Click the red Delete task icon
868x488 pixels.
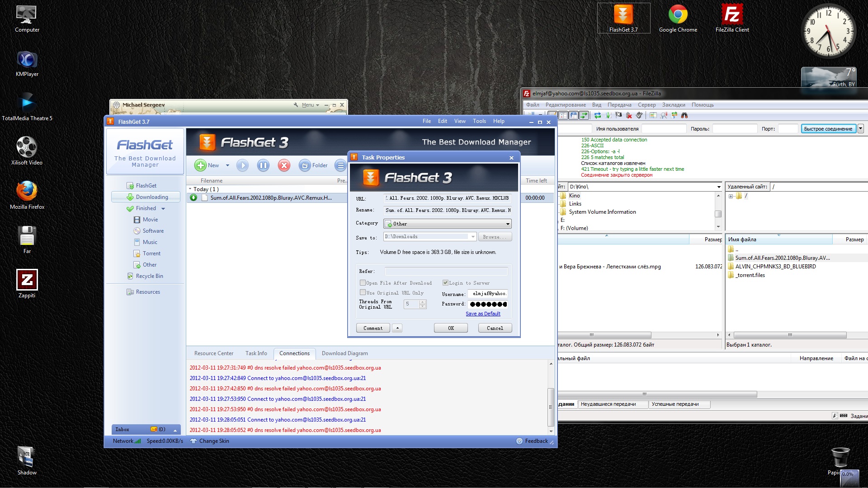point(284,165)
